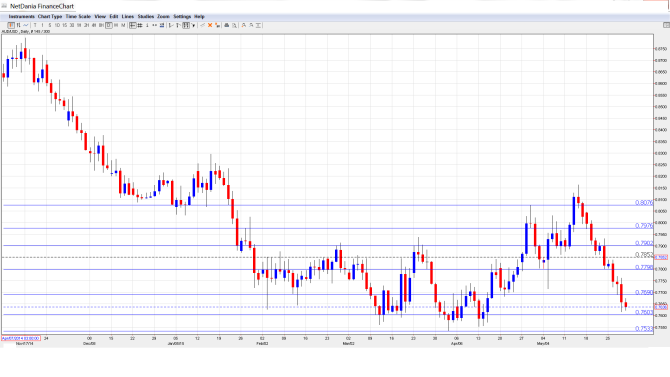This screenshot has height=377, width=670.
Task: Switch to 1H time scale
Action: coord(79,25)
